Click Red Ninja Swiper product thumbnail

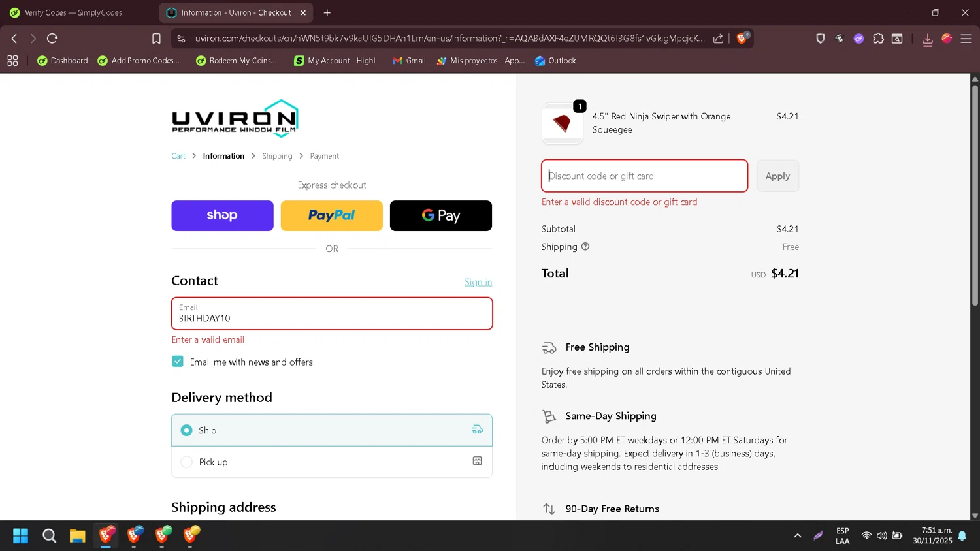pos(563,123)
